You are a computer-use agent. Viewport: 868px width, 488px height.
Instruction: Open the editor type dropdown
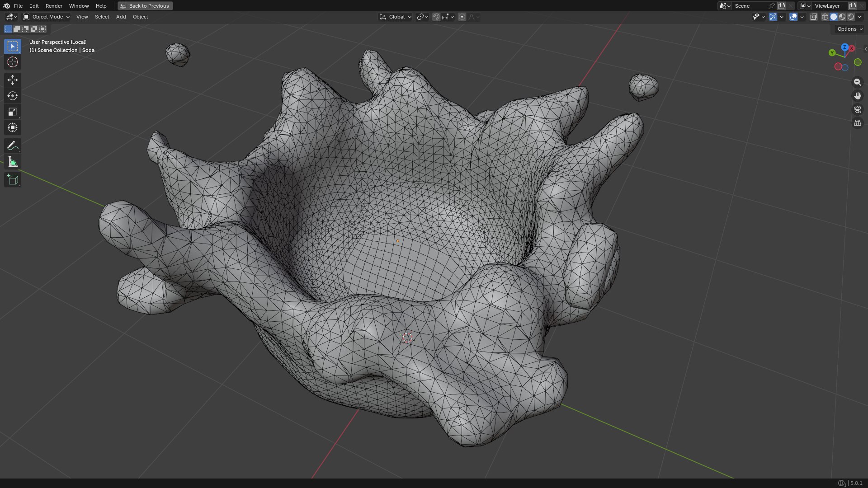tap(11, 17)
